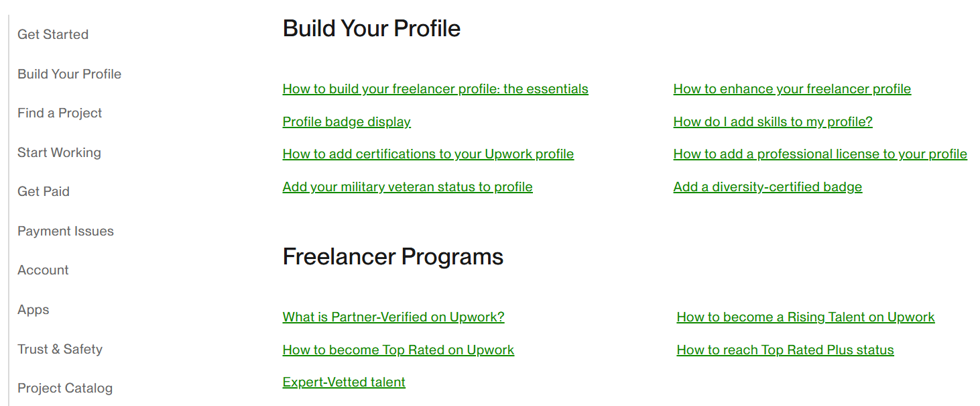Open How to add certifications article
Screen dimensions: 980x406
pyautogui.click(x=428, y=154)
